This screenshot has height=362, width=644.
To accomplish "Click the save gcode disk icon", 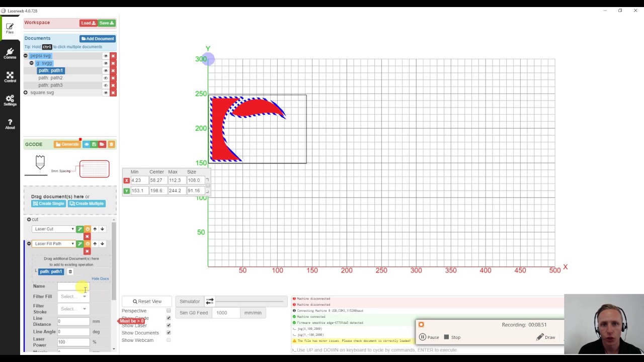I will [x=94, y=144].
